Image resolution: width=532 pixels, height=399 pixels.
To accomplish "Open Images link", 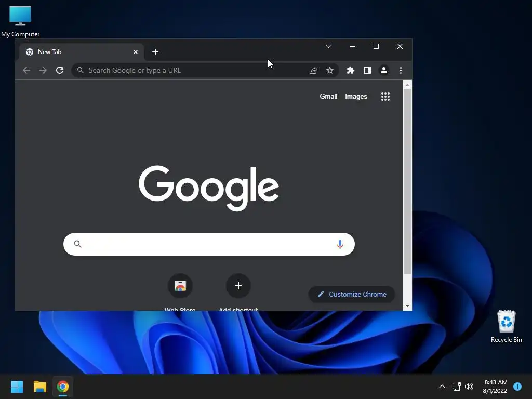I will (356, 96).
